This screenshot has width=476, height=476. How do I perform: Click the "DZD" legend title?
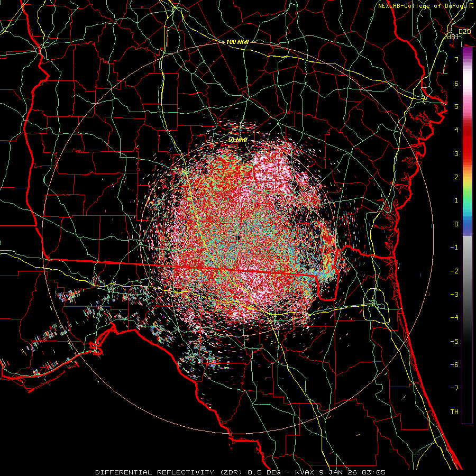(464, 32)
